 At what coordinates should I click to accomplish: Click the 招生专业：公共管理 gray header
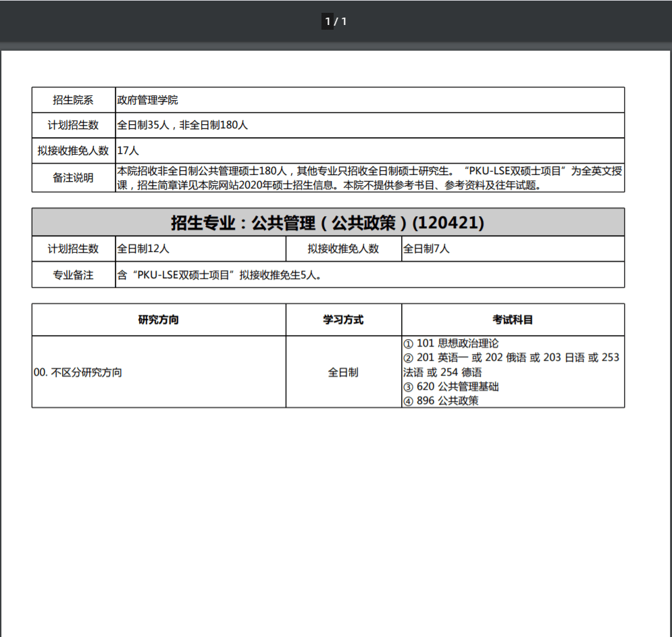(328, 222)
